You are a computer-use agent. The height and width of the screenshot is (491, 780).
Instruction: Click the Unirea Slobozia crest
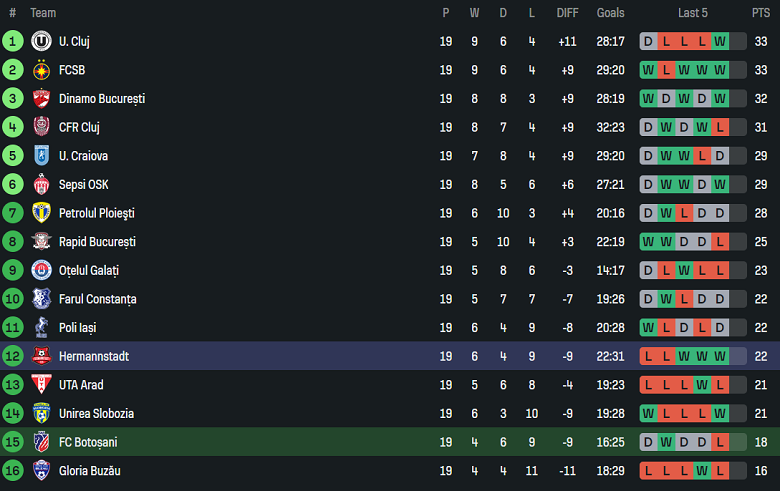(x=41, y=413)
